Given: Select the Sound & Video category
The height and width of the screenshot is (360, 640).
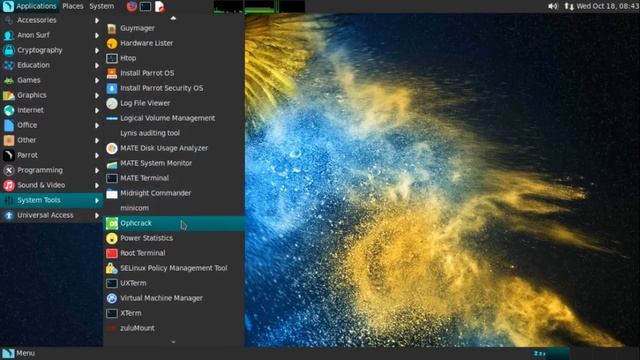Looking at the screenshot, I should coord(51,185).
